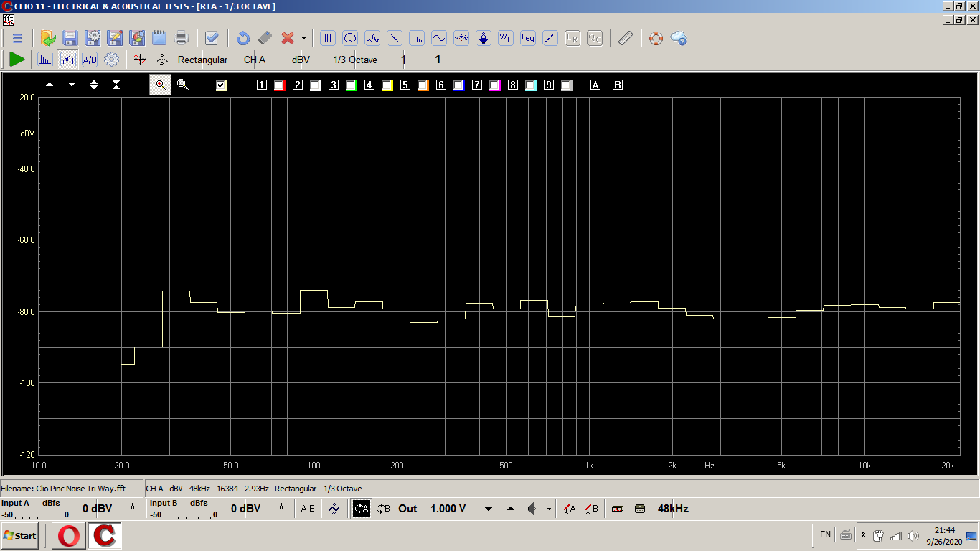Click the grayed QC toolbar icon
Screen dimensions: 980x551
[x=595, y=38]
